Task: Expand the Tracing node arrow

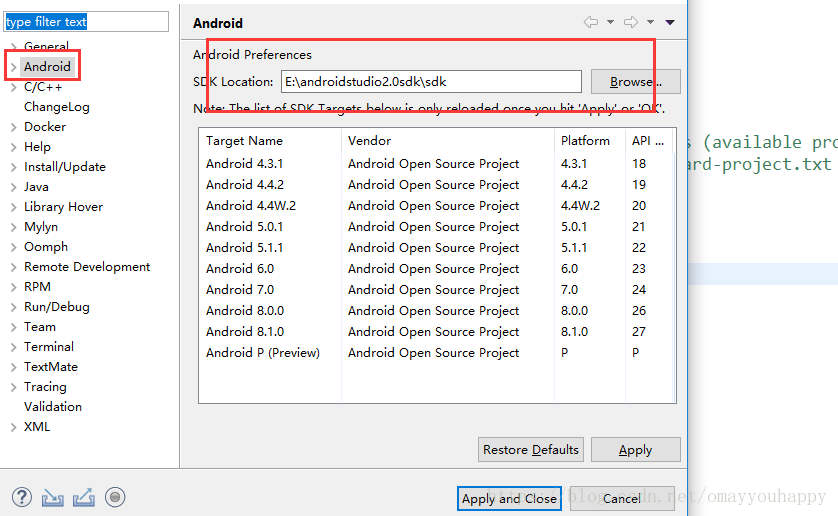Action: pyautogui.click(x=14, y=387)
